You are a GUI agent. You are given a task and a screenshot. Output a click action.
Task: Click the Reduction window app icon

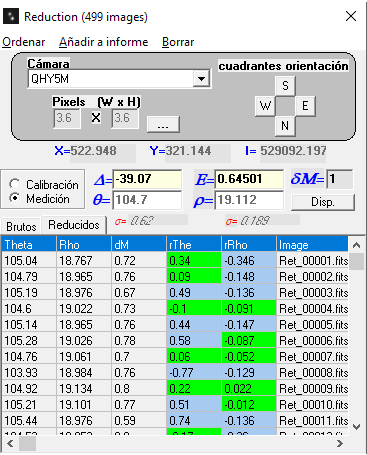pos(11,16)
